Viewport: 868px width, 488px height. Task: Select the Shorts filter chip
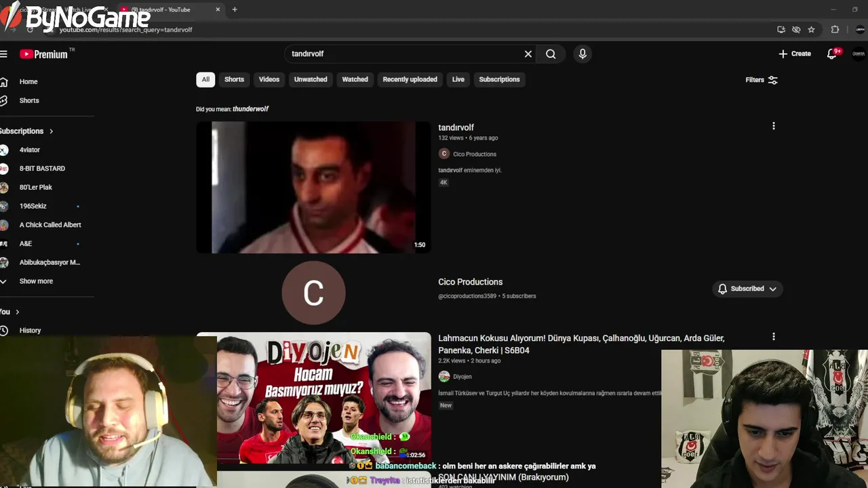click(x=234, y=79)
